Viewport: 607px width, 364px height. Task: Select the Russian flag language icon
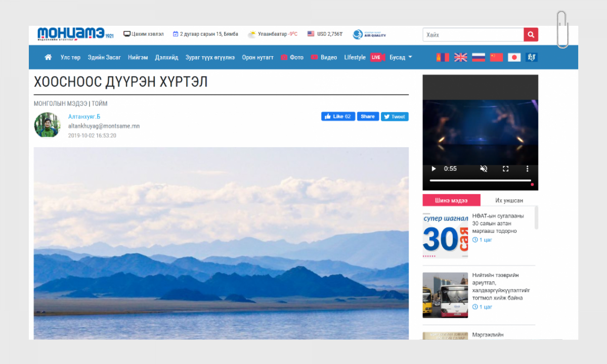(x=479, y=57)
